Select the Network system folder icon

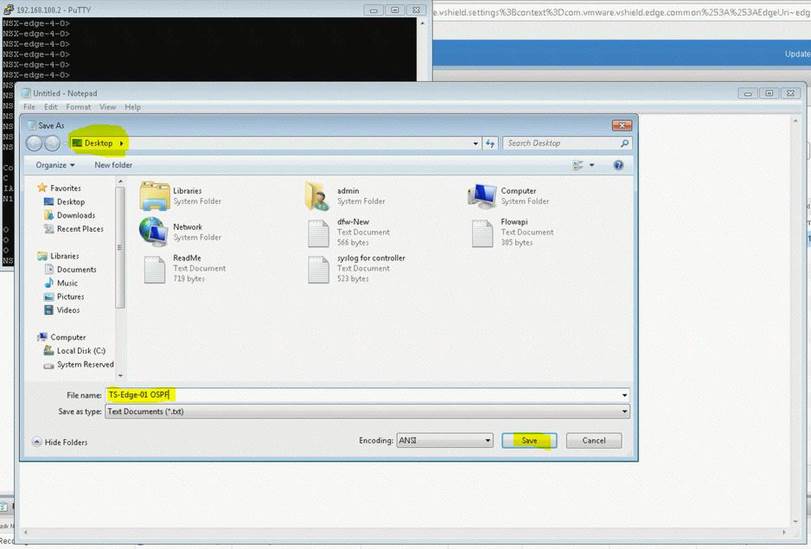tap(154, 231)
